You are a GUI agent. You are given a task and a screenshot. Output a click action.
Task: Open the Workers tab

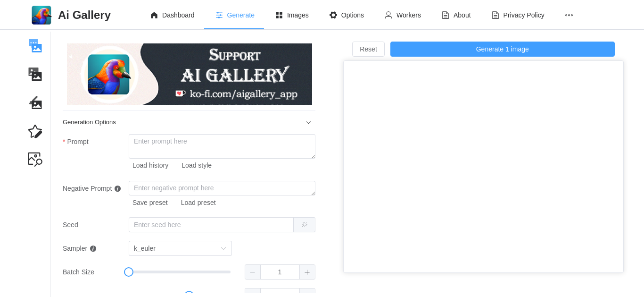[403, 15]
